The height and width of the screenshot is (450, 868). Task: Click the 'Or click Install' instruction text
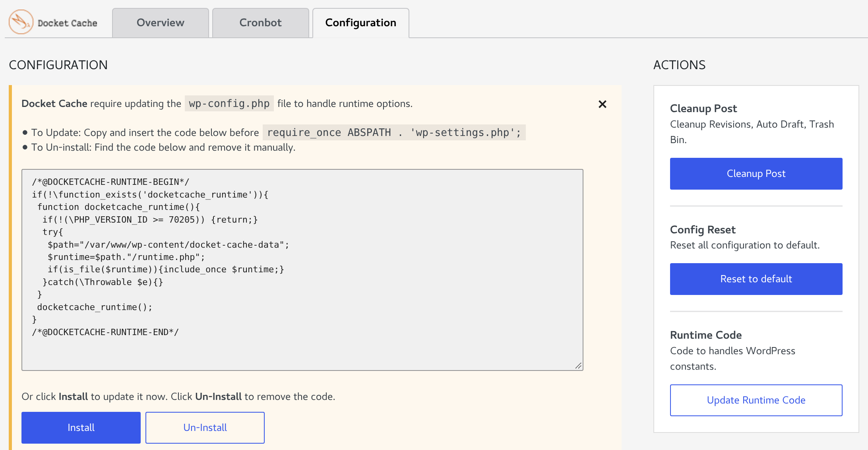coord(178,397)
